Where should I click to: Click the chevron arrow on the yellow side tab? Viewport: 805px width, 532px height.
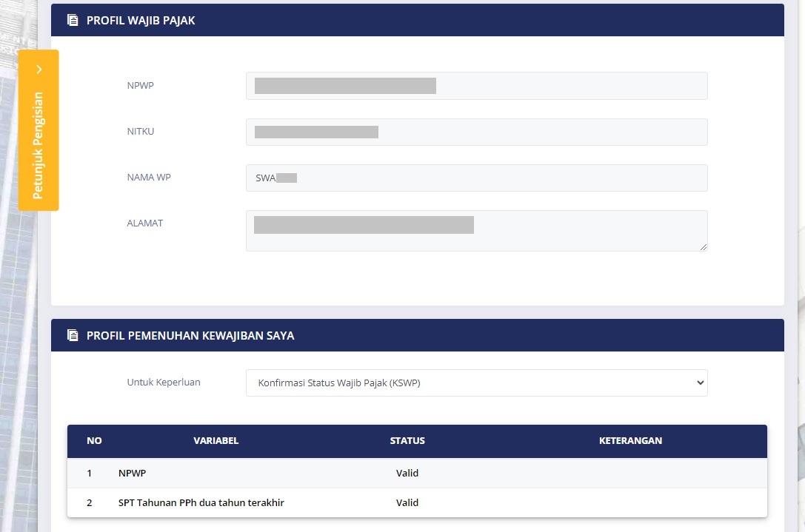click(39, 70)
